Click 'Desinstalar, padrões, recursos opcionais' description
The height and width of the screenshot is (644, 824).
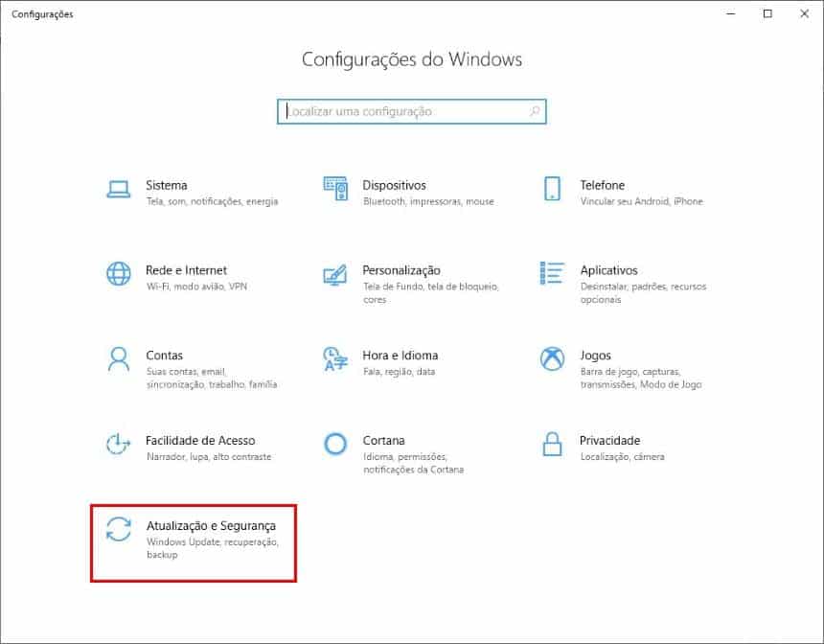click(643, 293)
